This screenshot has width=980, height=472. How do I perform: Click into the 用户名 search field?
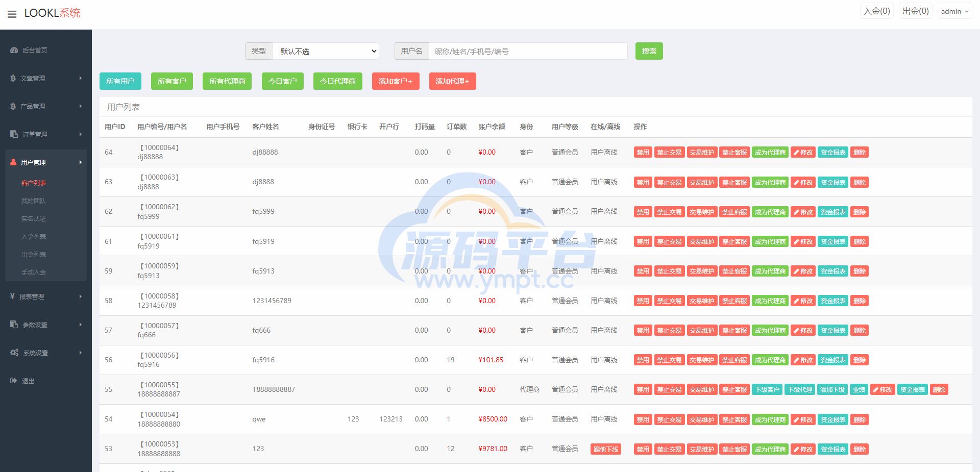pyautogui.click(x=528, y=51)
